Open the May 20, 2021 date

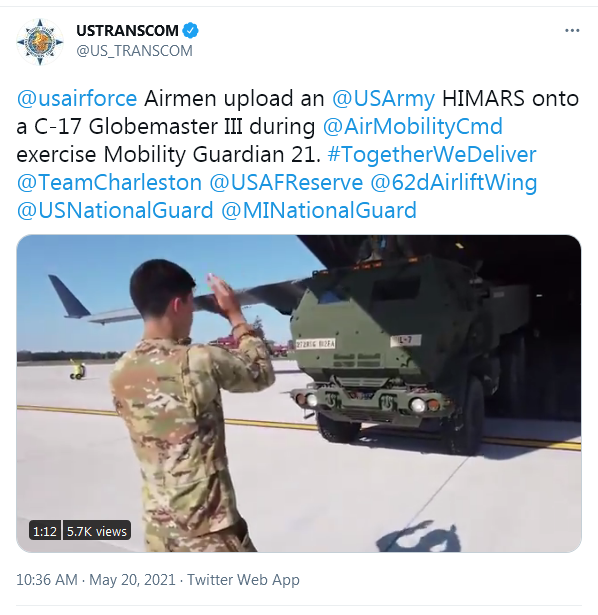click(132, 580)
